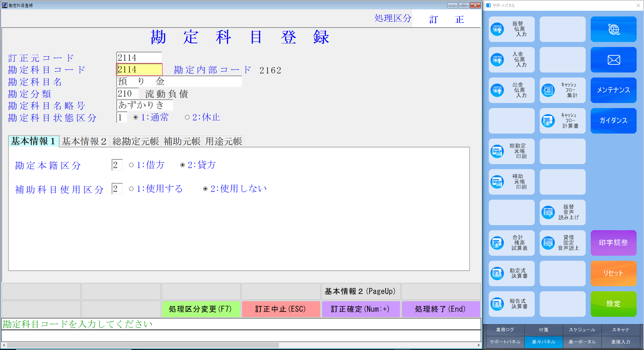Switch to 総勘定元帳 tab
644x350 pixels.
click(x=136, y=141)
